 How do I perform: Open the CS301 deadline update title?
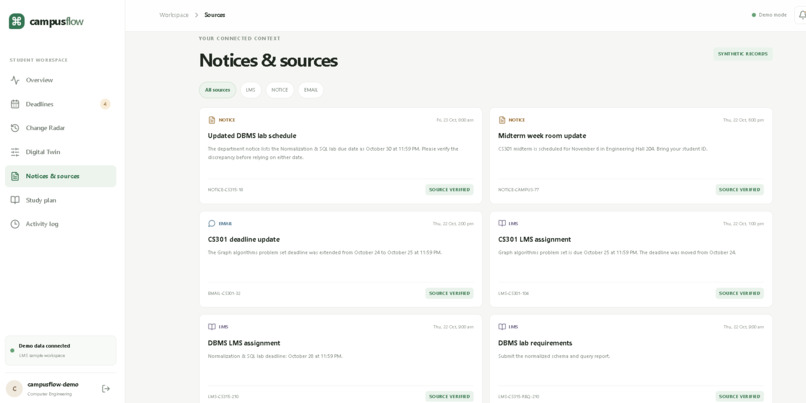pyautogui.click(x=244, y=240)
